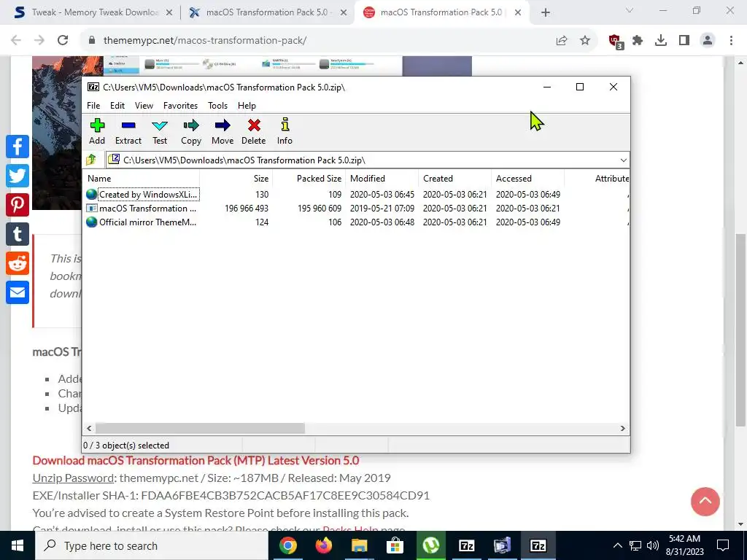Open the Edit menu
The height and width of the screenshot is (560, 747).
click(x=117, y=106)
